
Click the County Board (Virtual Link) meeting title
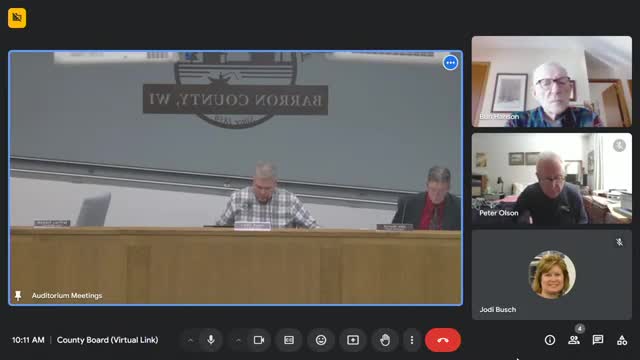(x=107, y=340)
